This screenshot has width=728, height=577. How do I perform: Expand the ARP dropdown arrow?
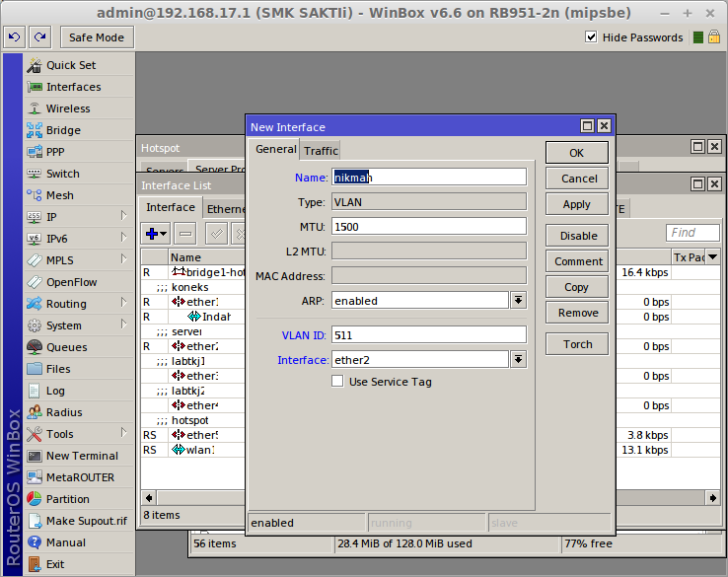pos(518,301)
